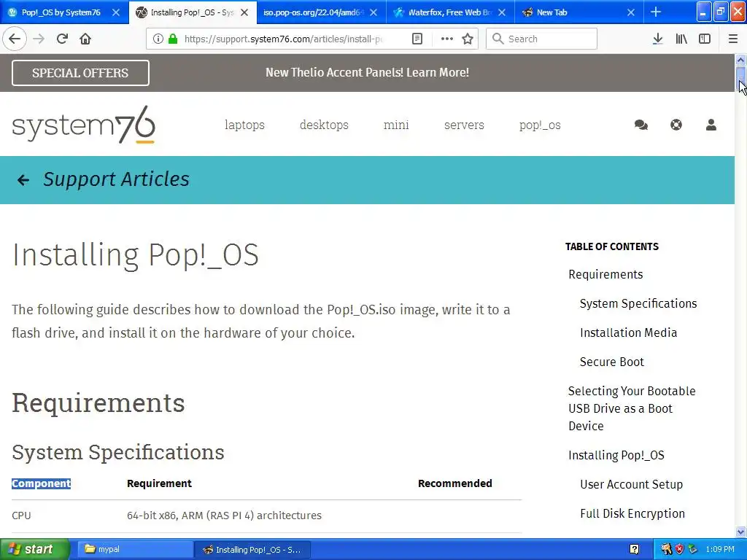747x560 pixels.
Task: Jump to Installing Pop!_OS contents link
Action: pyautogui.click(x=616, y=455)
